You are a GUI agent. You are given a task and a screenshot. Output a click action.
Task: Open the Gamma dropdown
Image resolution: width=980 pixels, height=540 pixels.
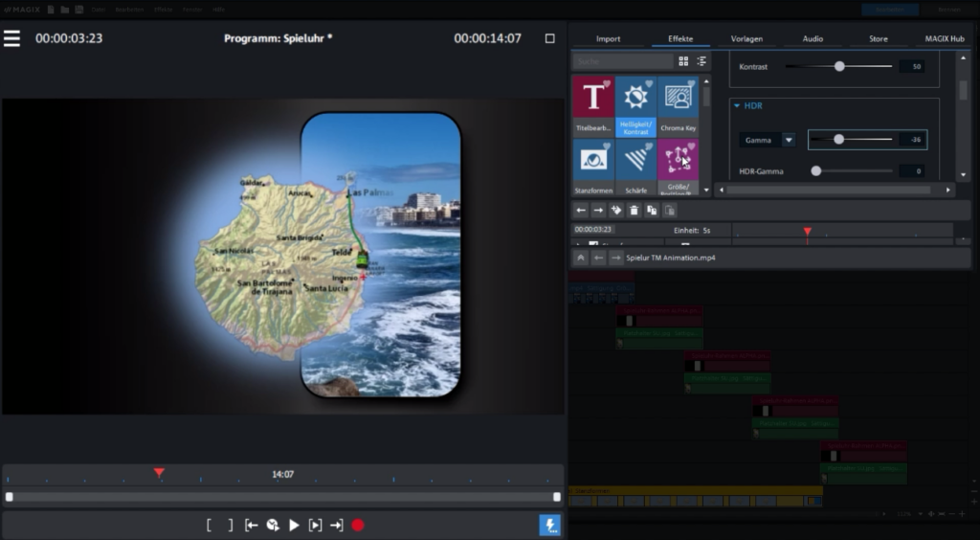coord(789,140)
